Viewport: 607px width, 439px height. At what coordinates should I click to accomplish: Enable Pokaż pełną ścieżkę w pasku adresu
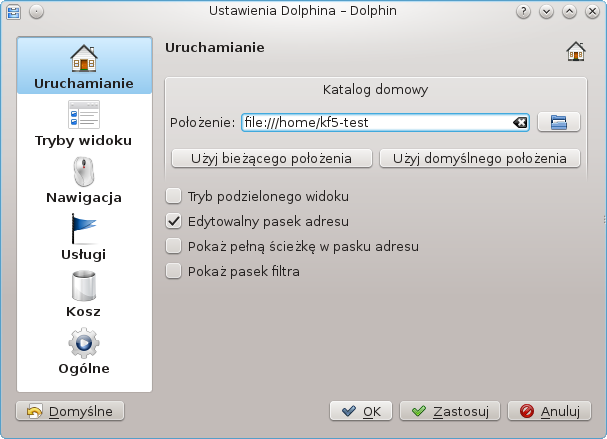[174, 245]
